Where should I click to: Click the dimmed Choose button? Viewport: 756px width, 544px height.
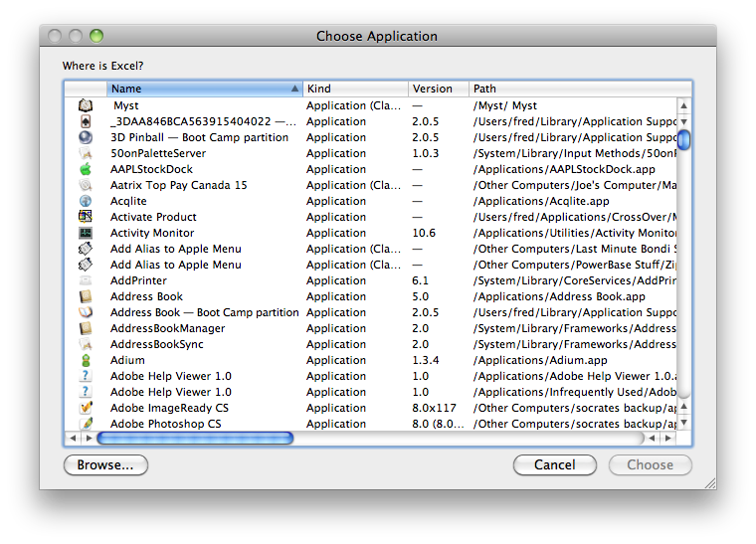click(x=650, y=465)
